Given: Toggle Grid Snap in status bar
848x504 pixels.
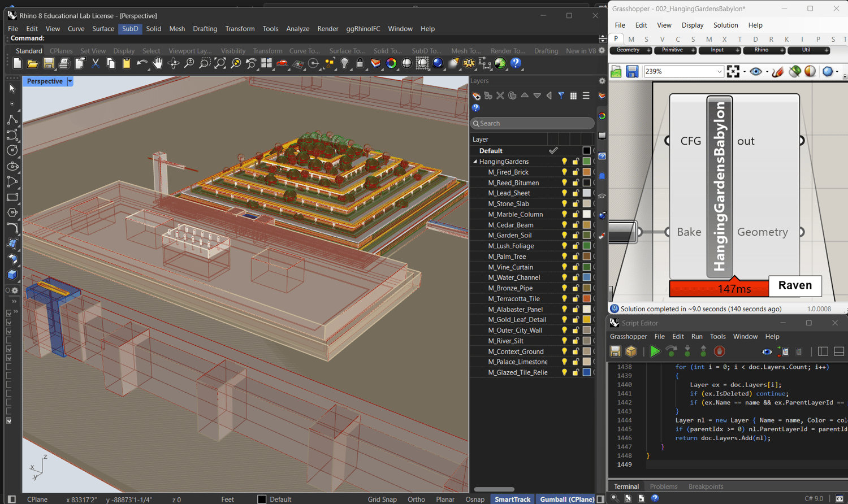Looking at the screenshot, I should [x=382, y=499].
